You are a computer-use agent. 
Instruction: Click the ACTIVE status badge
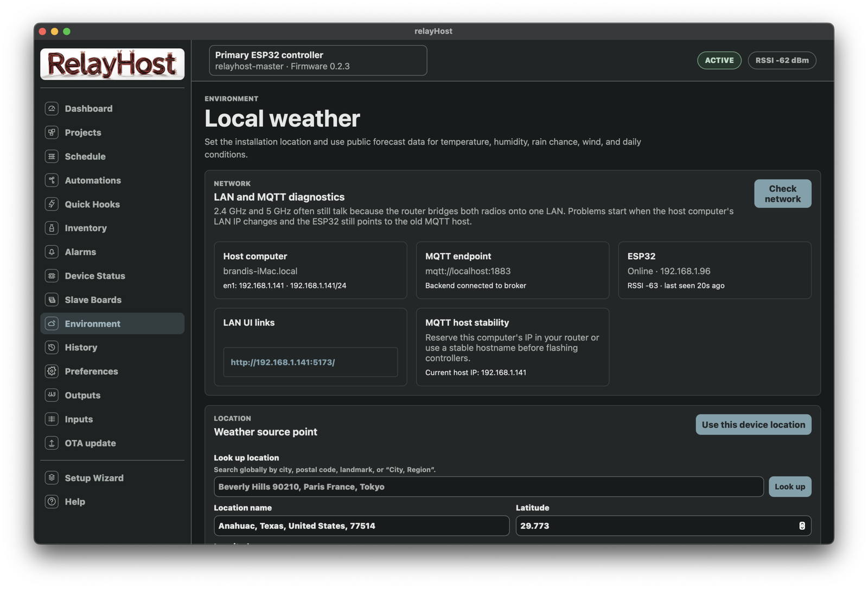719,60
